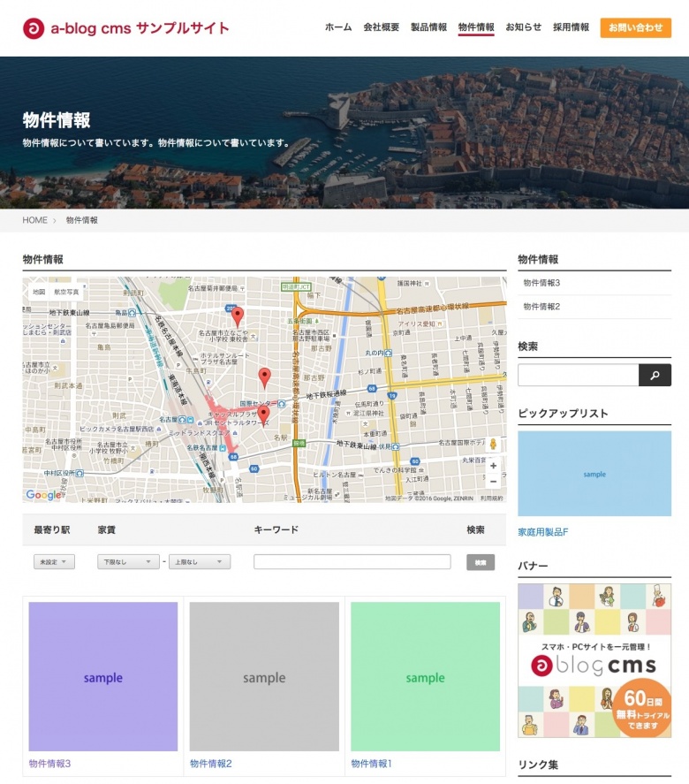Switch map to 地図 view
This screenshot has width=689, height=784.
point(39,292)
